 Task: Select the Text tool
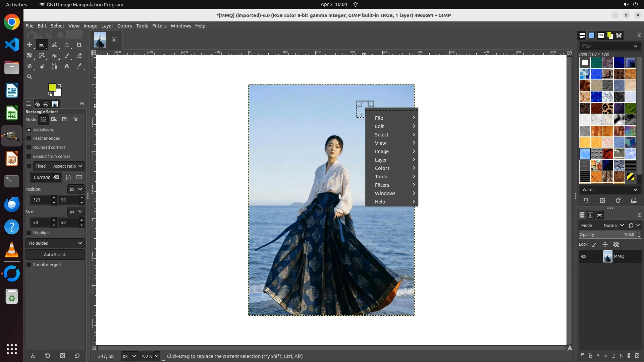coord(67,66)
